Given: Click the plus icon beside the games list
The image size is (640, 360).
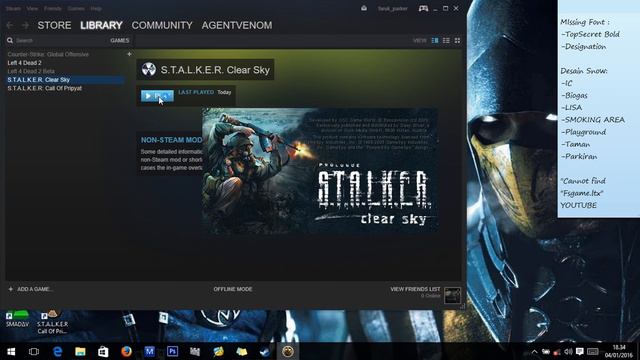Looking at the screenshot, I should pyautogui.click(x=129, y=54).
